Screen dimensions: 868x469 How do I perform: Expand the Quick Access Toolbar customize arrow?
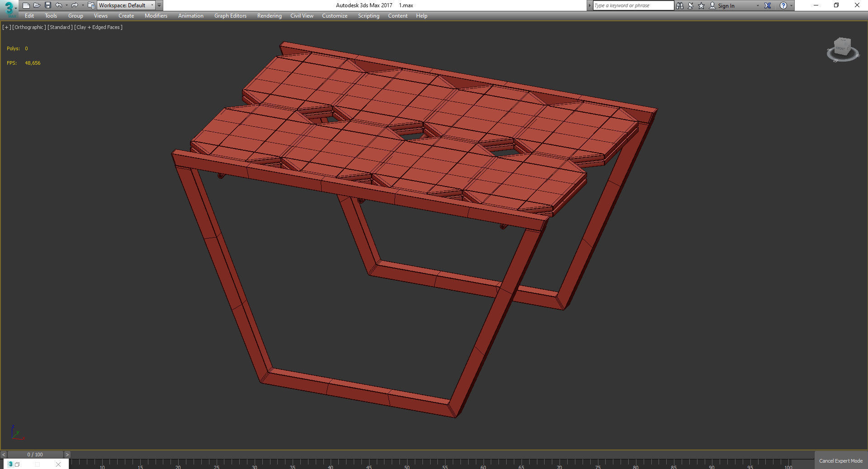click(x=159, y=5)
